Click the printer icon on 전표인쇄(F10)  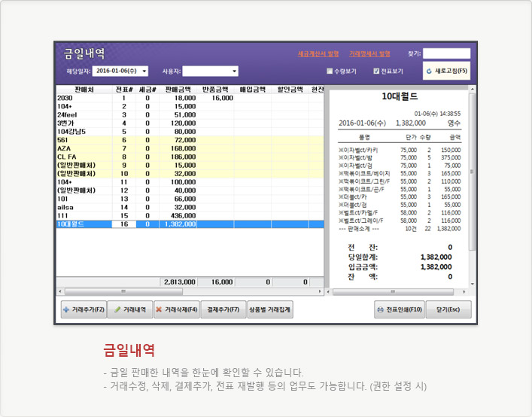(x=380, y=309)
